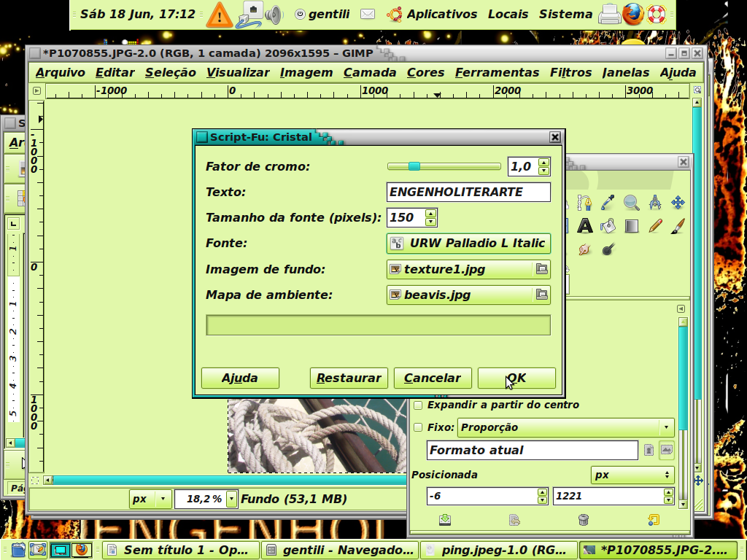The image size is (747, 560).
Task: Click save tool options icon
Action: coord(445,519)
